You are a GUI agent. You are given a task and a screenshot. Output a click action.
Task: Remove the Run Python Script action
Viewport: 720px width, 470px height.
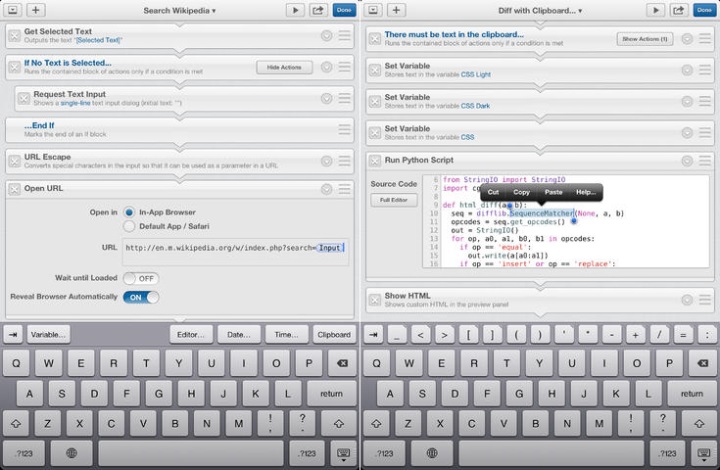tap(375, 160)
